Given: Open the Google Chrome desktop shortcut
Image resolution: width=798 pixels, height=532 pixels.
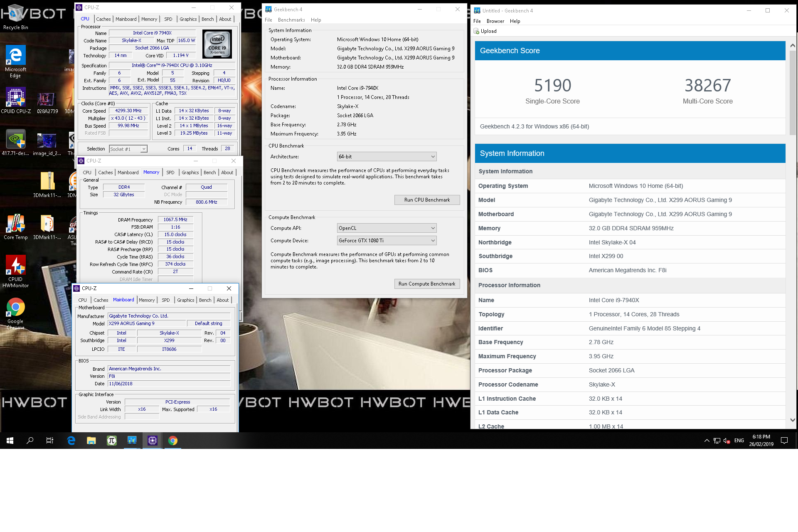Looking at the screenshot, I should (x=16, y=313).
